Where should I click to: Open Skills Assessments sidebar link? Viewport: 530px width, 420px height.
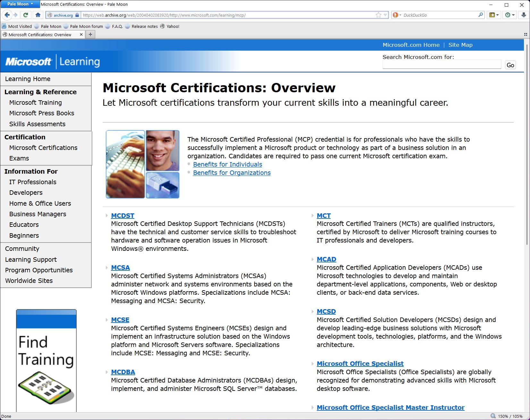click(x=37, y=124)
